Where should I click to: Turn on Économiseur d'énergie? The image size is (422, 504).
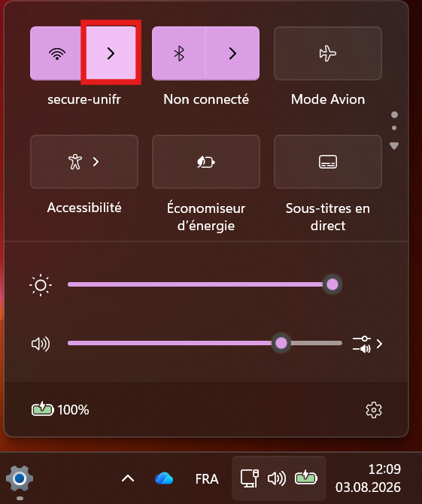206,162
